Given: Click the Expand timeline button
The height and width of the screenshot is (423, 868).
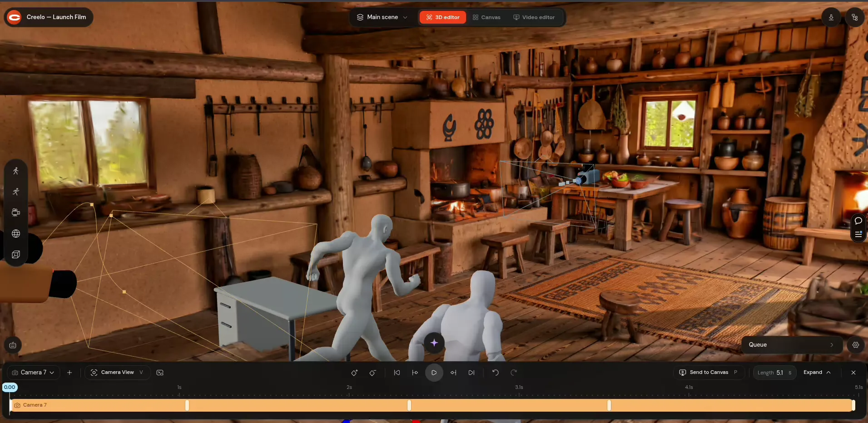Looking at the screenshot, I should (x=817, y=373).
